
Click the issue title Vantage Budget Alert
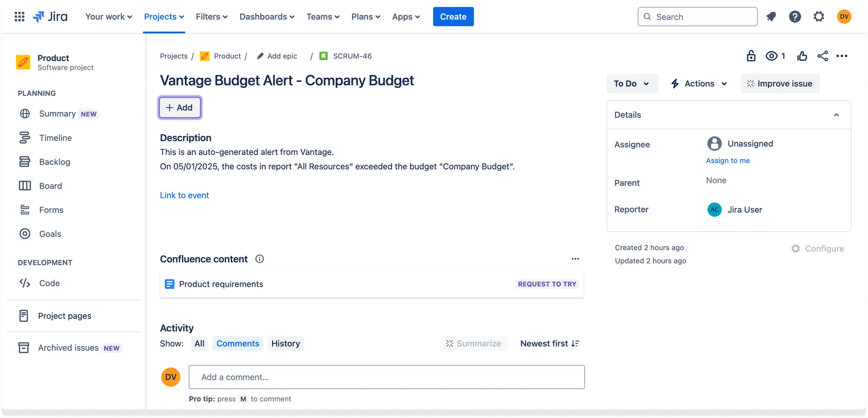287,81
